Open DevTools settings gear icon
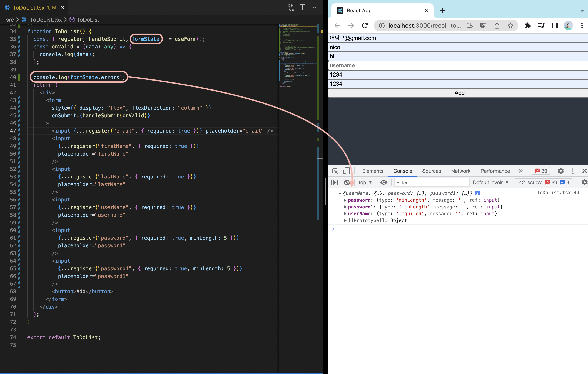 (x=561, y=171)
